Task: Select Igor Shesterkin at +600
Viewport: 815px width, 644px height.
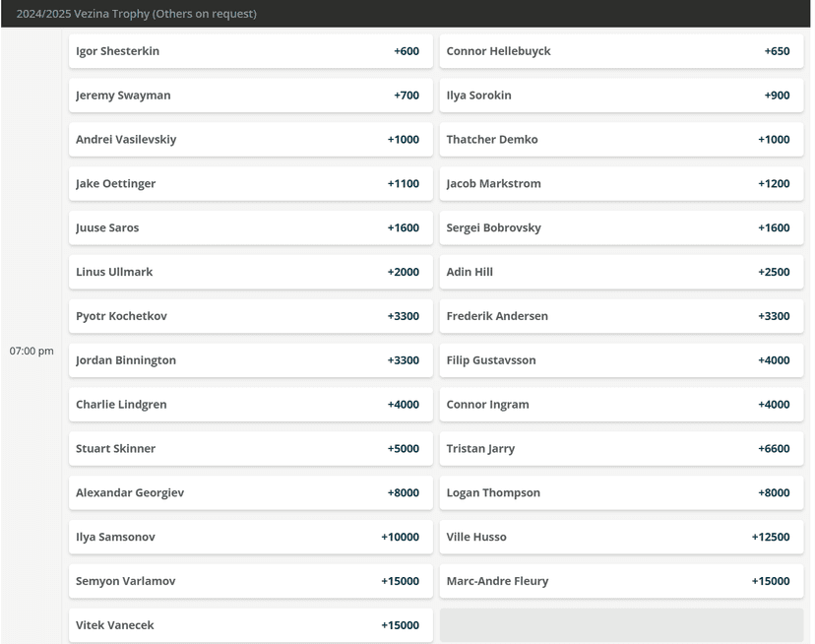Action: tap(251, 51)
